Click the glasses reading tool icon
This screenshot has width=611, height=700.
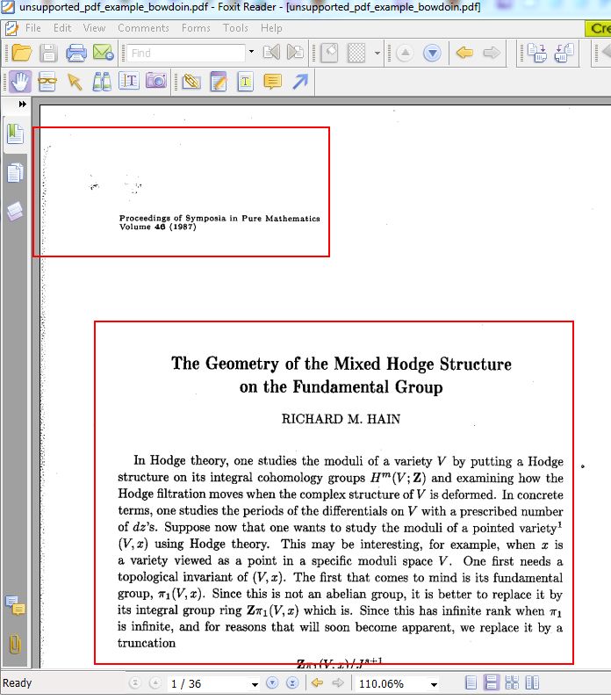pos(47,82)
